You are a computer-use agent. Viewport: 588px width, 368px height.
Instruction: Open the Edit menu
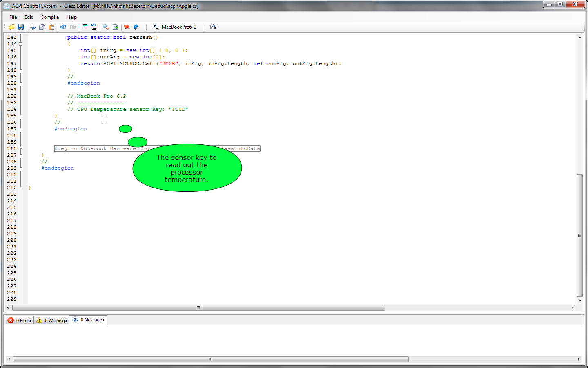[x=29, y=17]
